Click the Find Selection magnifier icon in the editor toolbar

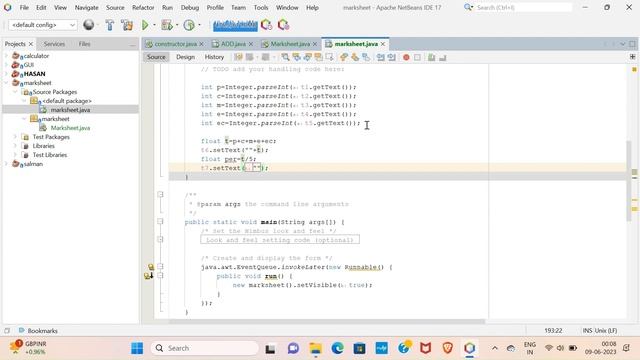[285, 57]
